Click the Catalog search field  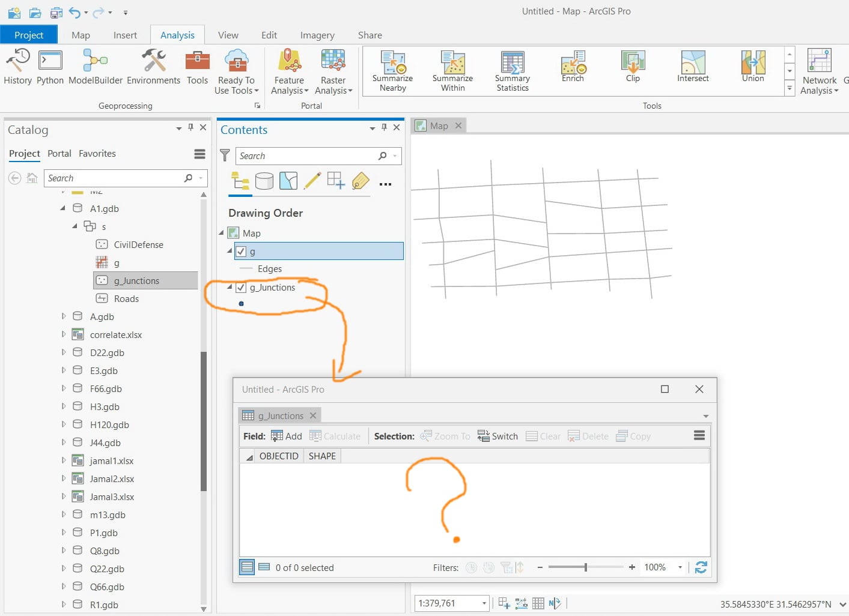[x=126, y=178]
